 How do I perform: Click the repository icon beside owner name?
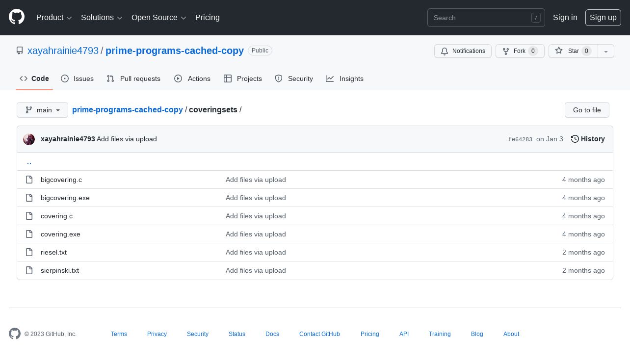click(20, 51)
